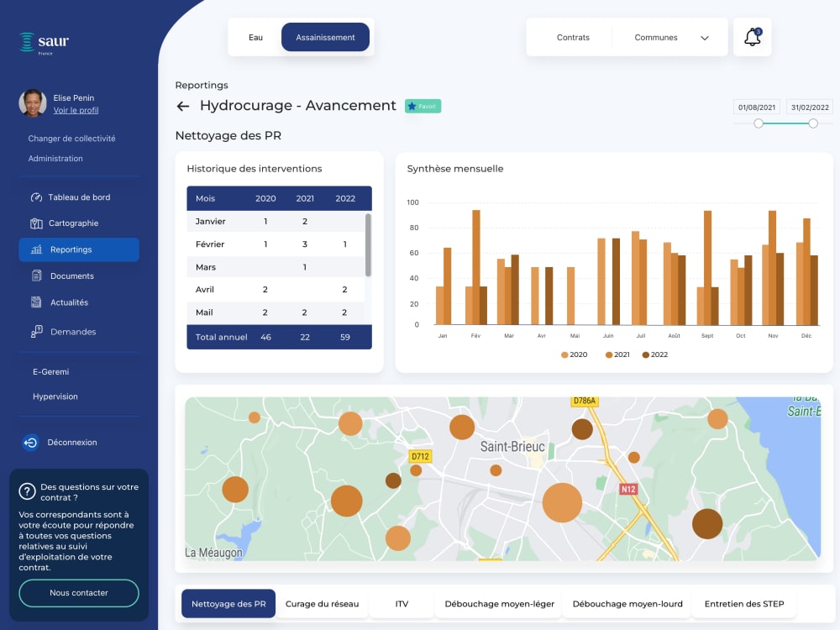Image resolution: width=840 pixels, height=630 pixels.
Task: Open E-Geremi link
Action: click(51, 372)
